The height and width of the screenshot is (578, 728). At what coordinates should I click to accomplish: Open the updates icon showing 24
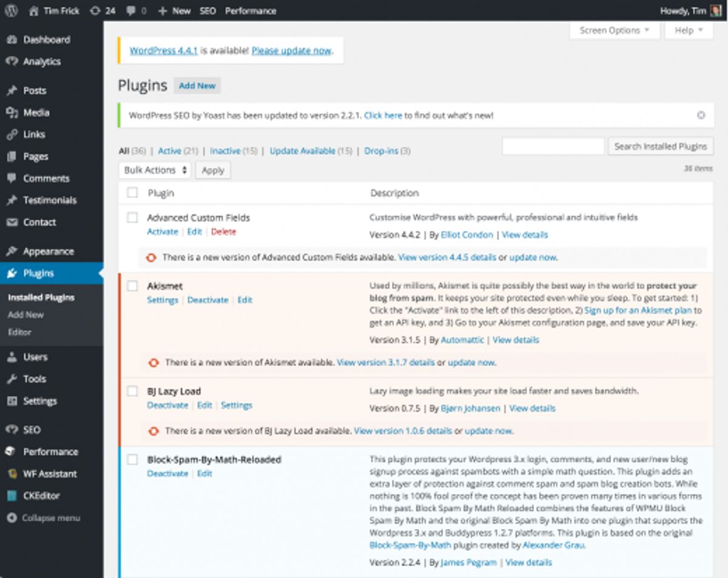pyautogui.click(x=95, y=10)
